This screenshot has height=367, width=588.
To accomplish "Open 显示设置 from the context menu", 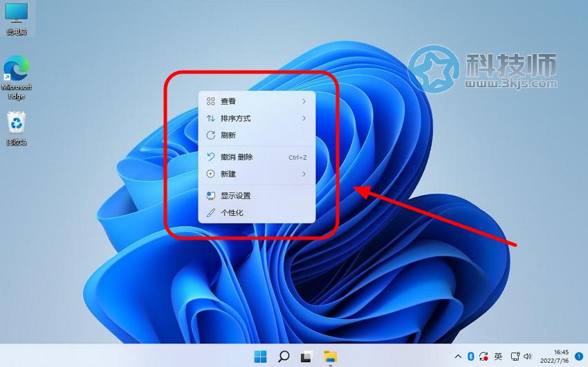I will pyautogui.click(x=257, y=196).
